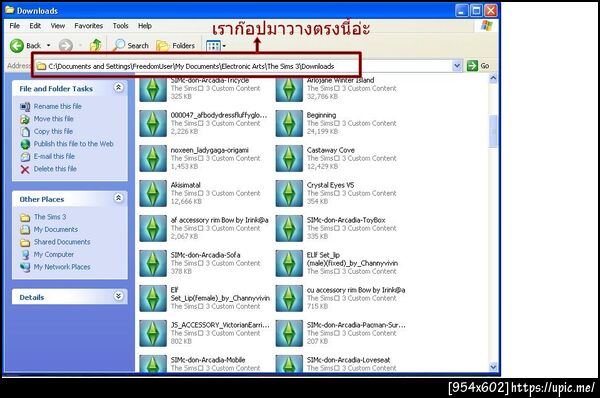Click the Akisimatal file name text
Image resolution: width=600 pixels, height=398 pixels.
(186, 185)
